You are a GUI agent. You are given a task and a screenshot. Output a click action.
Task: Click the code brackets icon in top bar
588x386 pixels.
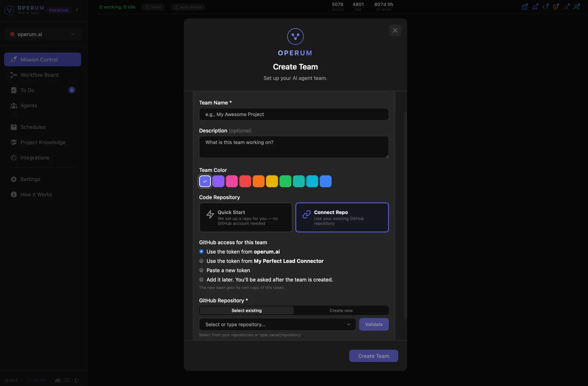545,7
